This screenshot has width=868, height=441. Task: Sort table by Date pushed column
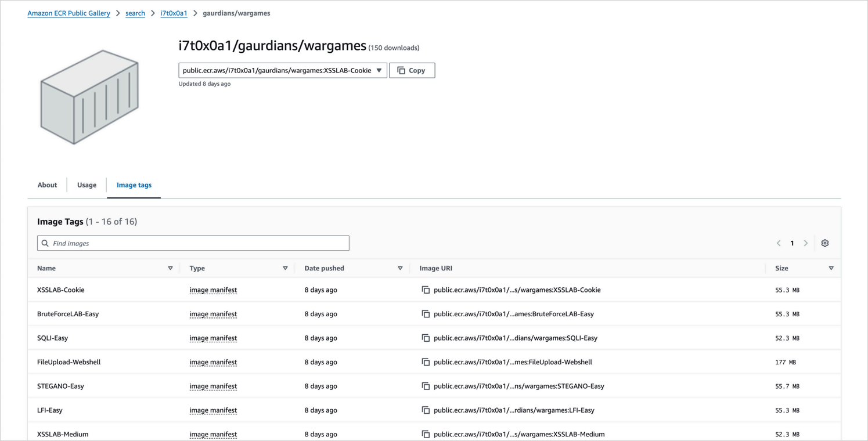coord(400,268)
